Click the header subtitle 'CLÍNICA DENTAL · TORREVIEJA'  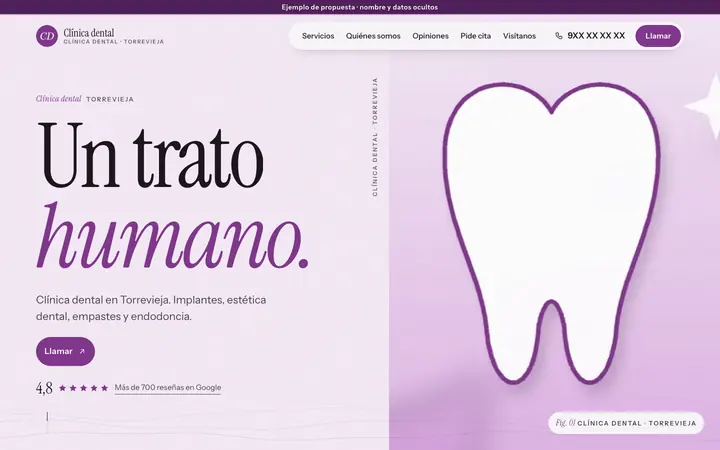click(113, 42)
